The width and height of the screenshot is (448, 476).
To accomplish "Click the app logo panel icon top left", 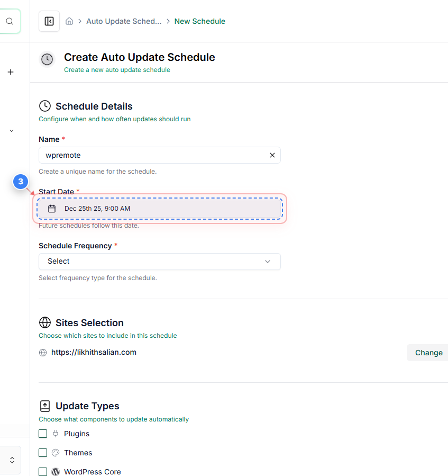I will [49, 21].
